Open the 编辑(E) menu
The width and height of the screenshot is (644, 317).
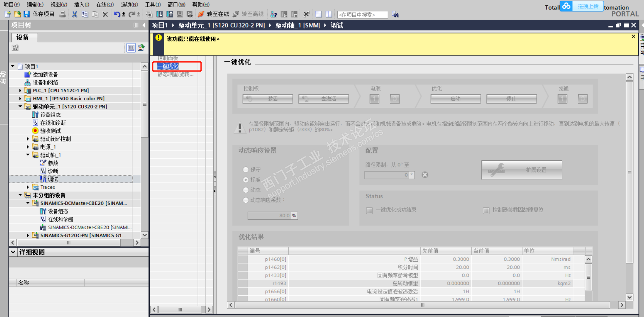pos(35,4)
